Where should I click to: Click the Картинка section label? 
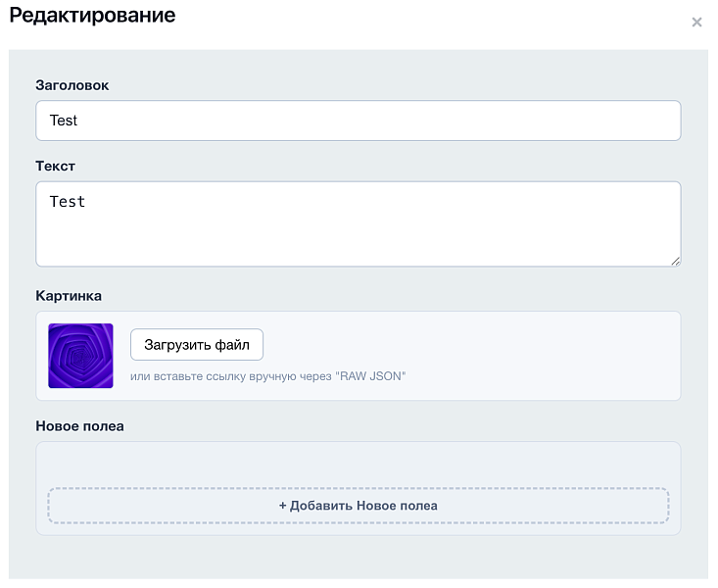click(69, 295)
